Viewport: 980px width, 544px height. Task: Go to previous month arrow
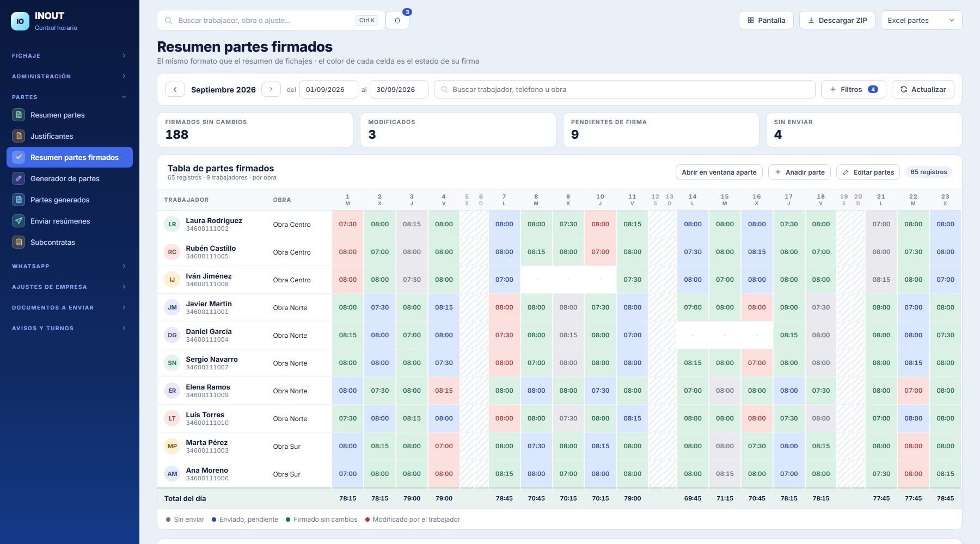click(175, 89)
